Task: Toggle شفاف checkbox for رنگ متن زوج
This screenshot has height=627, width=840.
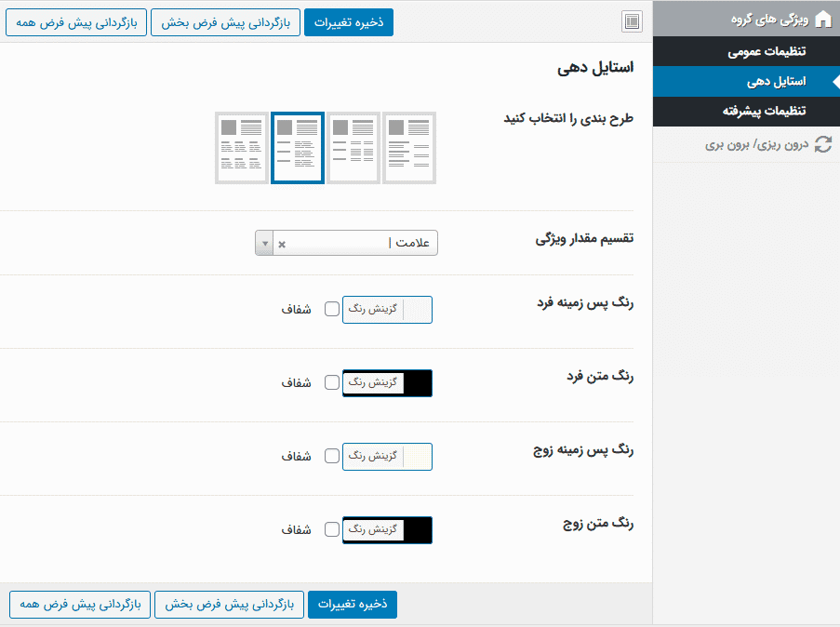Action: point(332,529)
